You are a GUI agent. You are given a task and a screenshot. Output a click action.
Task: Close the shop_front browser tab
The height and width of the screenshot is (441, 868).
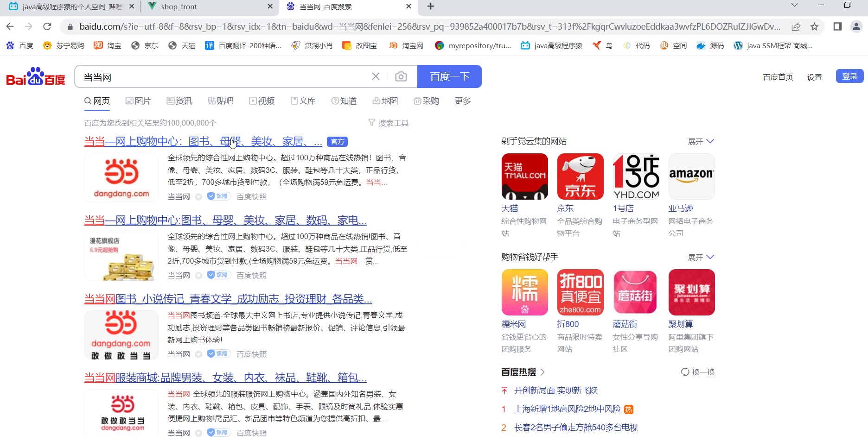[x=270, y=6]
